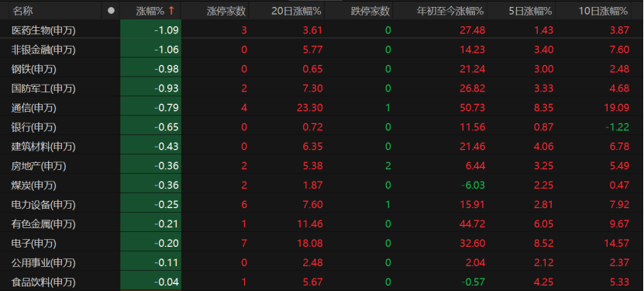Sort by 名称 column header

23,11
